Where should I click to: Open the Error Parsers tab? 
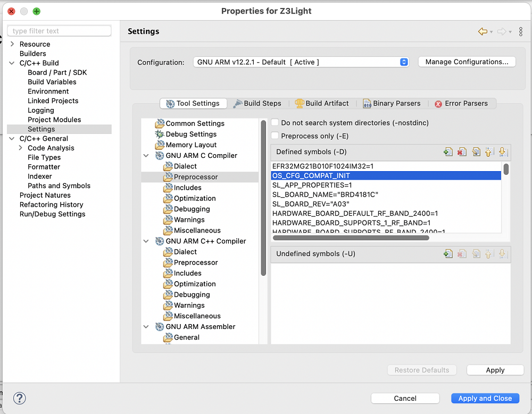[461, 104]
